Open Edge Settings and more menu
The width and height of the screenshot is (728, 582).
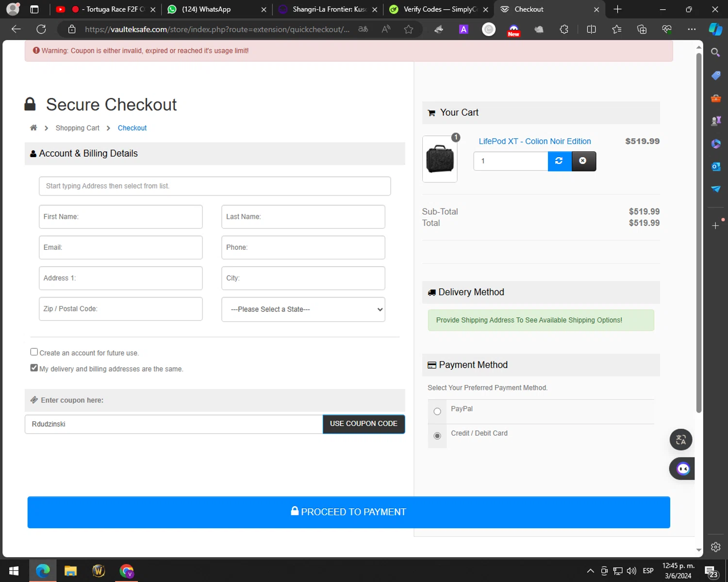[x=692, y=29]
